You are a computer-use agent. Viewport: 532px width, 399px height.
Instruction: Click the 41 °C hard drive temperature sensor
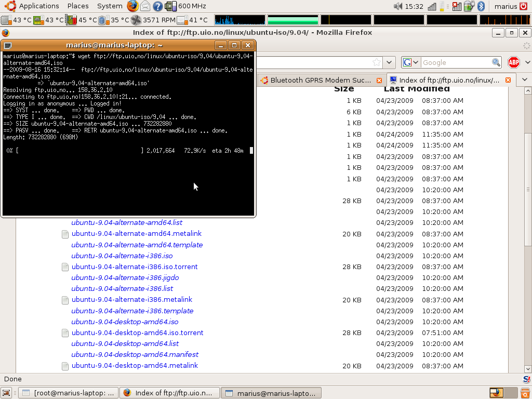pyautogui.click(x=192, y=20)
